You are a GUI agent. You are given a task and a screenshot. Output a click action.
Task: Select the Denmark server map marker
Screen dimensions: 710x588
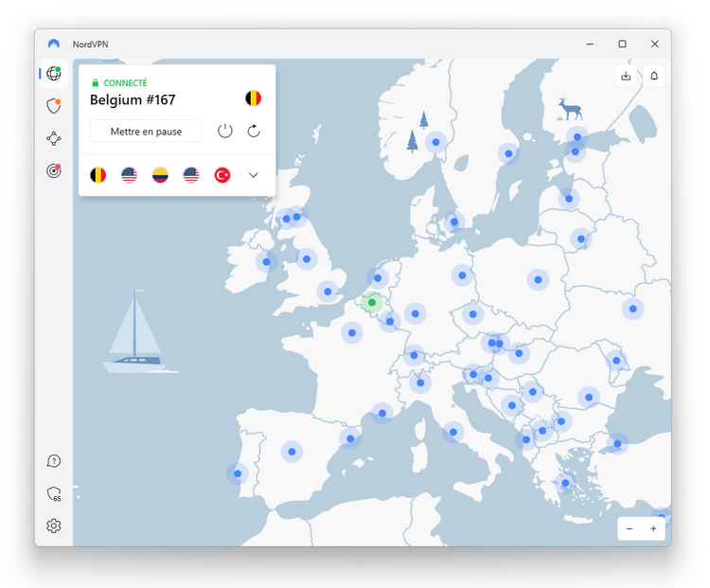[x=454, y=222]
